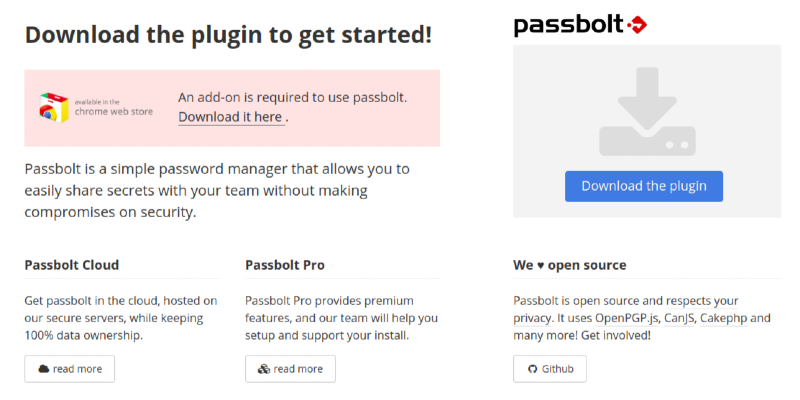
Task: Click the 'An add-on is required' notice text
Action: tap(293, 98)
